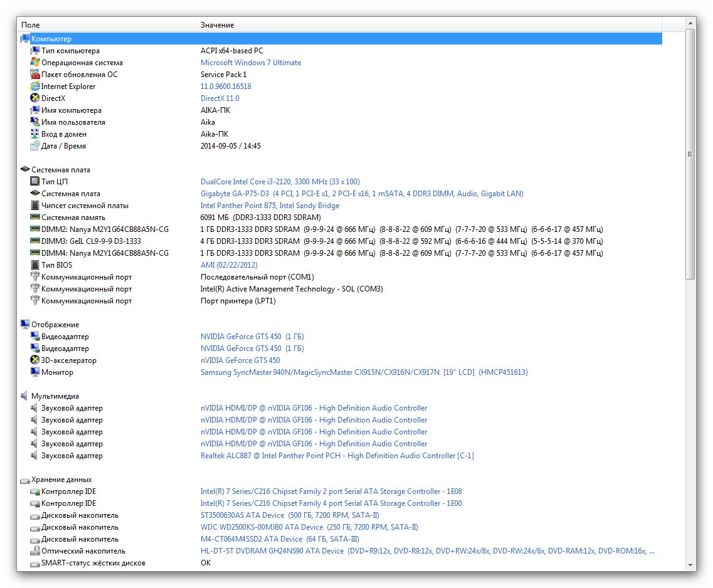Image resolution: width=713 pixels, height=588 pixels.
Task: Select the Имя компьютера field label
Action: (x=71, y=110)
